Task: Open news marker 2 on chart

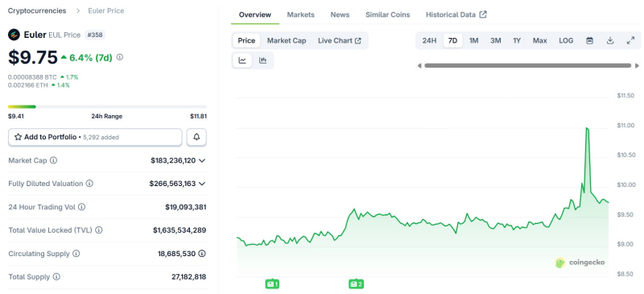Action: (x=356, y=284)
